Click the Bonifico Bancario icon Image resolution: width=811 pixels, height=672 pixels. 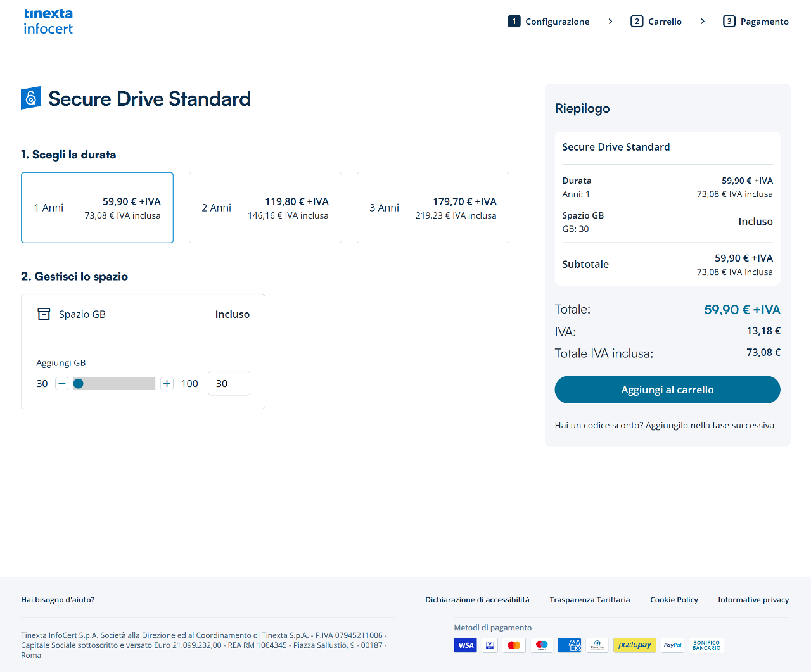[x=706, y=645]
